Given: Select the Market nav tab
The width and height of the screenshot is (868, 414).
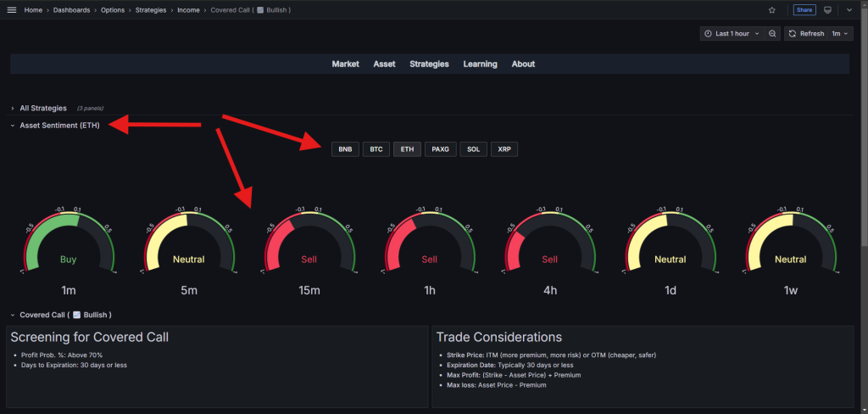Looking at the screenshot, I should (x=346, y=64).
